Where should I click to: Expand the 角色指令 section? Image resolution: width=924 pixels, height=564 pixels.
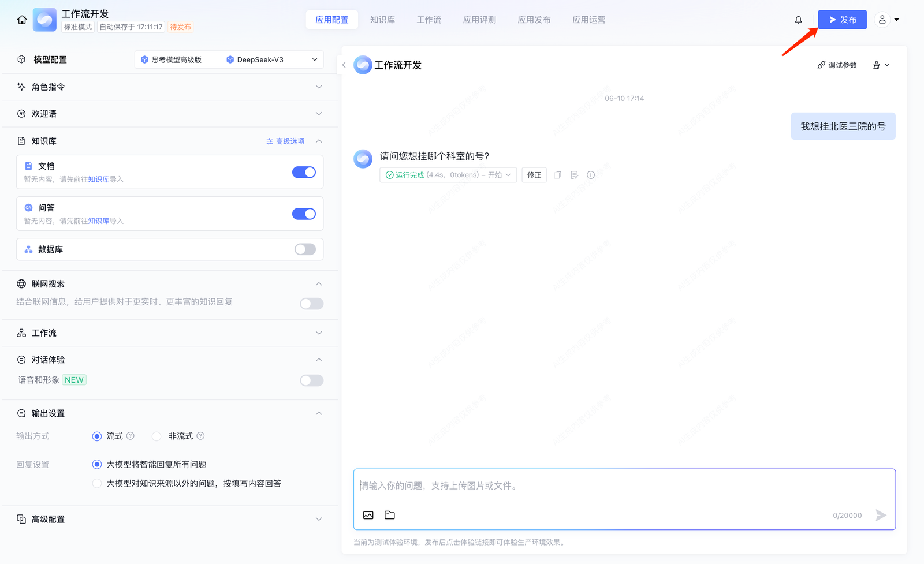[319, 87]
